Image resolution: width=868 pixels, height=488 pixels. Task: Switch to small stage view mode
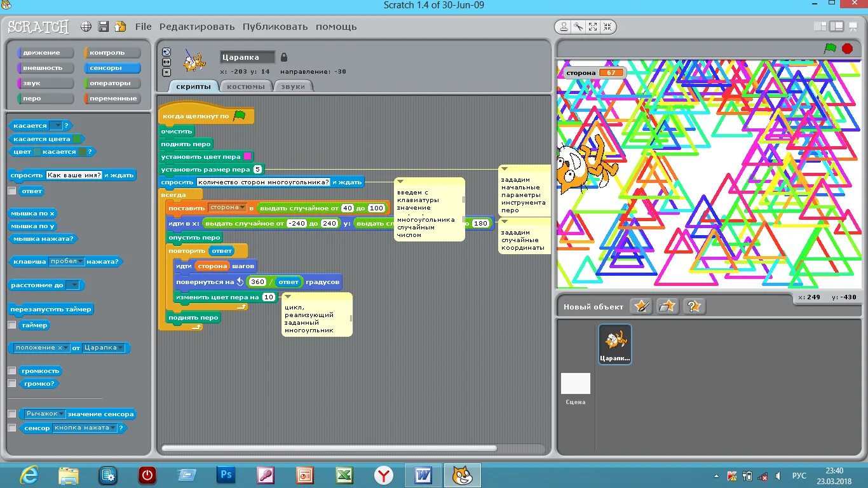click(x=820, y=27)
